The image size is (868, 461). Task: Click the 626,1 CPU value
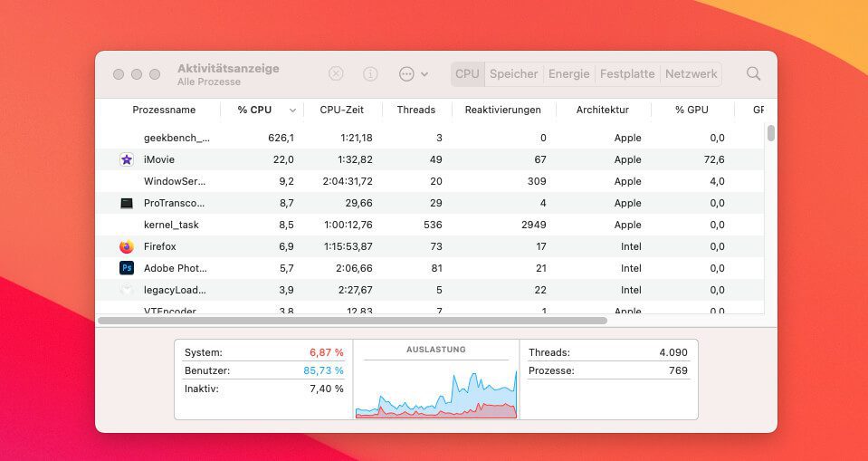click(x=281, y=138)
